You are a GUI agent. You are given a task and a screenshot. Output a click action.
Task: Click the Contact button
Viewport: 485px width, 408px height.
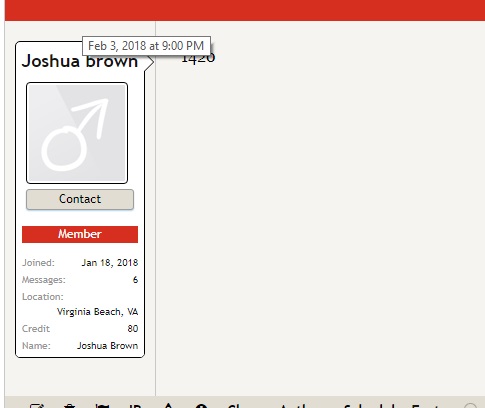(x=80, y=199)
